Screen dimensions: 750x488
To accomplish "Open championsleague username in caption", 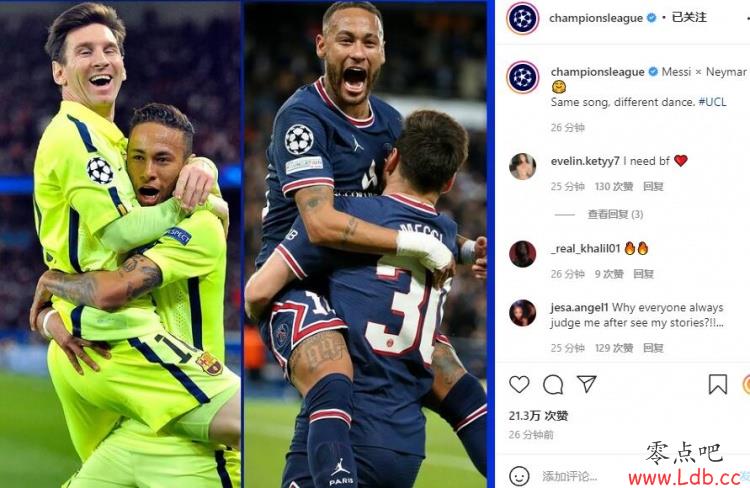I will click(597, 72).
